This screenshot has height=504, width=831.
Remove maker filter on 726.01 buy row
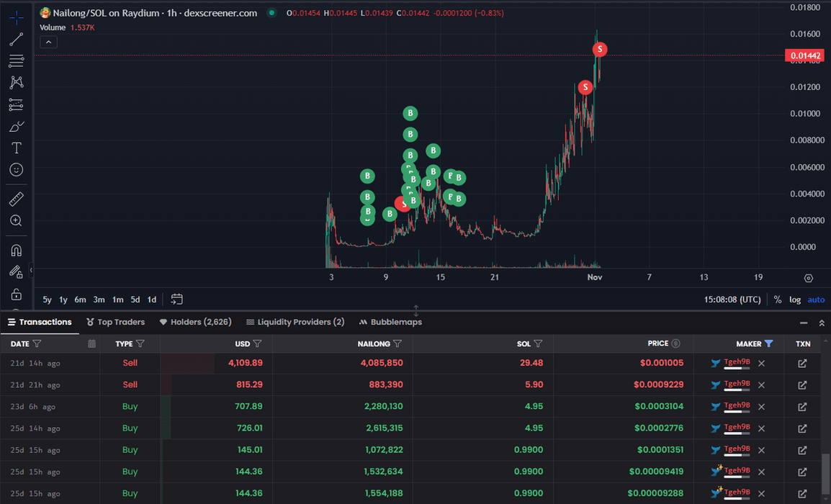coord(761,428)
